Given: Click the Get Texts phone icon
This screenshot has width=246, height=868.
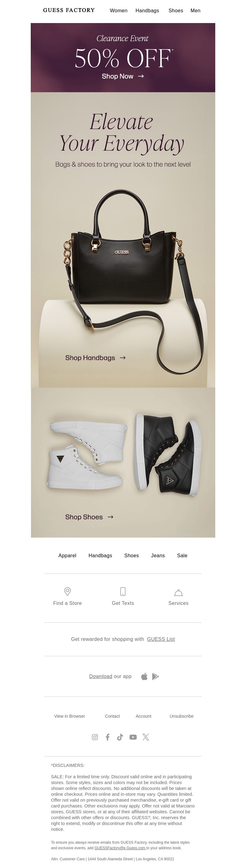Looking at the screenshot, I should click(x=123, y=591).
